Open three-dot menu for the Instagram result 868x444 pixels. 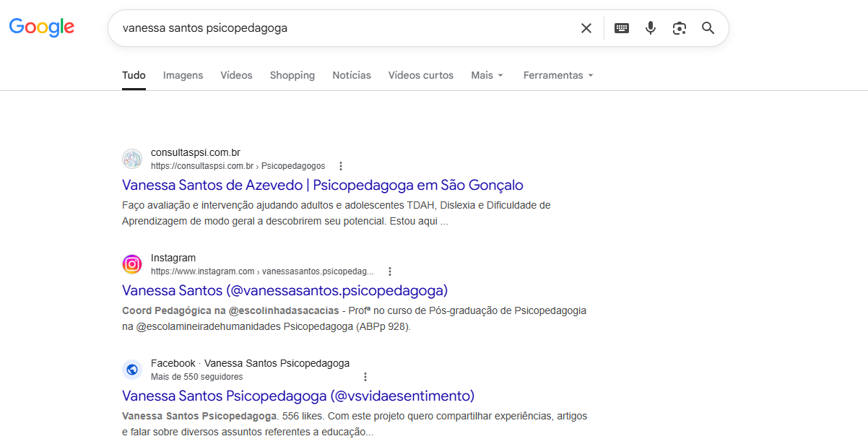[390, 271]
